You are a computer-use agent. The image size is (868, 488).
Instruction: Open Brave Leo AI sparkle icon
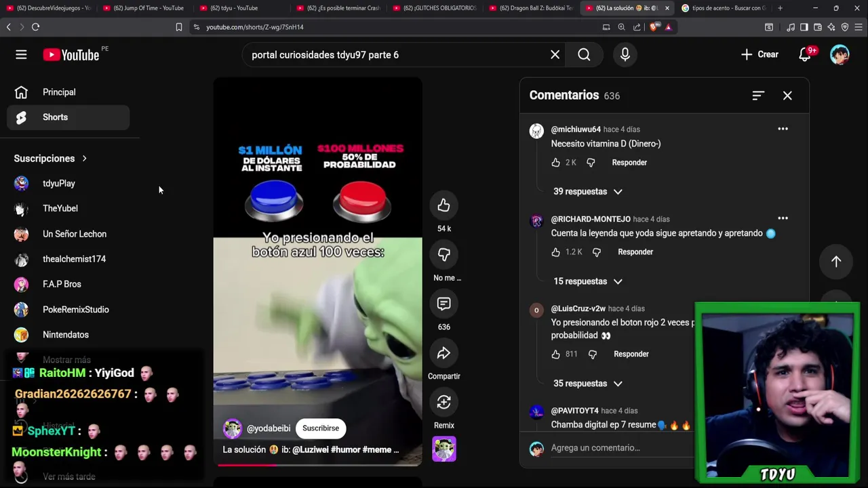coord(831,27)
